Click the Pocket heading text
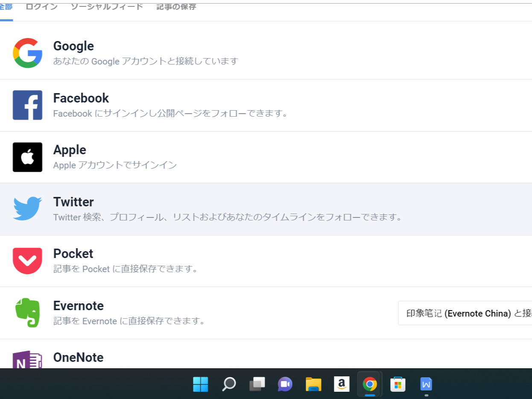532x399 pixels. point(73,254)
